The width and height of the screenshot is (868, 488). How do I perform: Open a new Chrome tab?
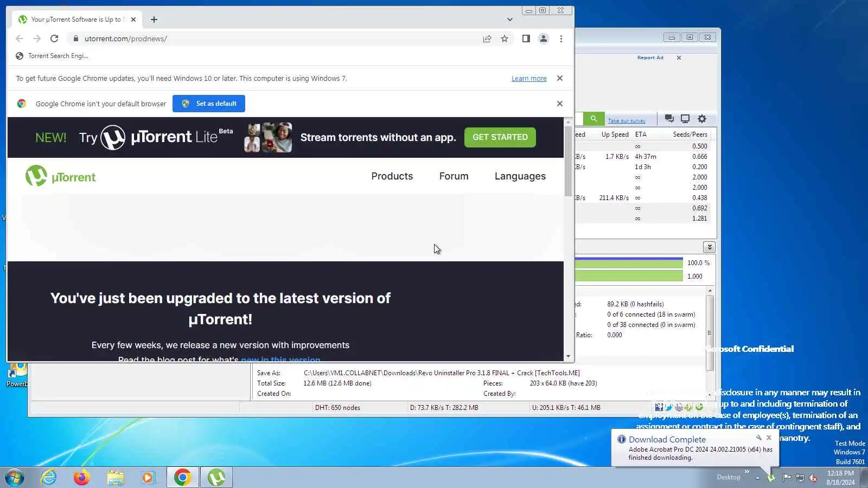pos(154,20)
